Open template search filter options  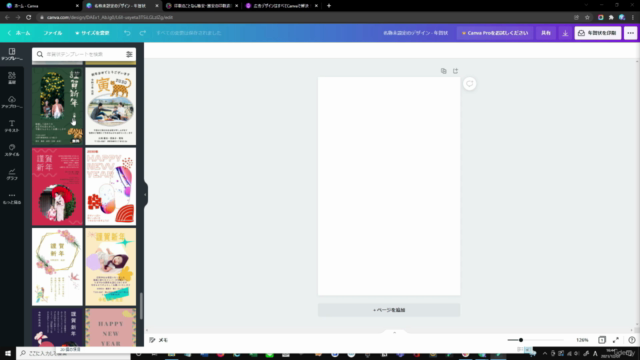pos(129,54)
